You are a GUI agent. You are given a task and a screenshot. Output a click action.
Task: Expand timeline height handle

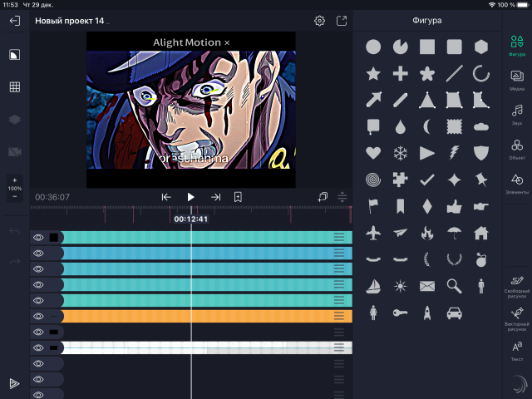[x=342, y=197]
